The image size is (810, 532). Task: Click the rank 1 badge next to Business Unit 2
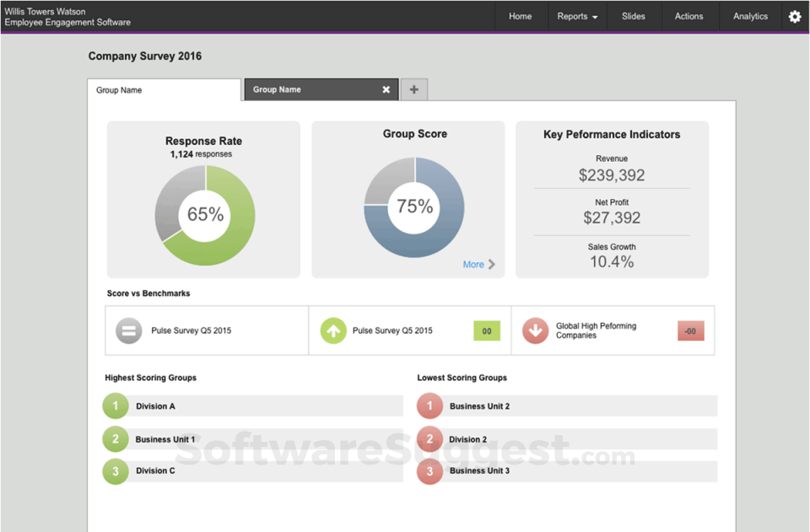tap(429, 406)
